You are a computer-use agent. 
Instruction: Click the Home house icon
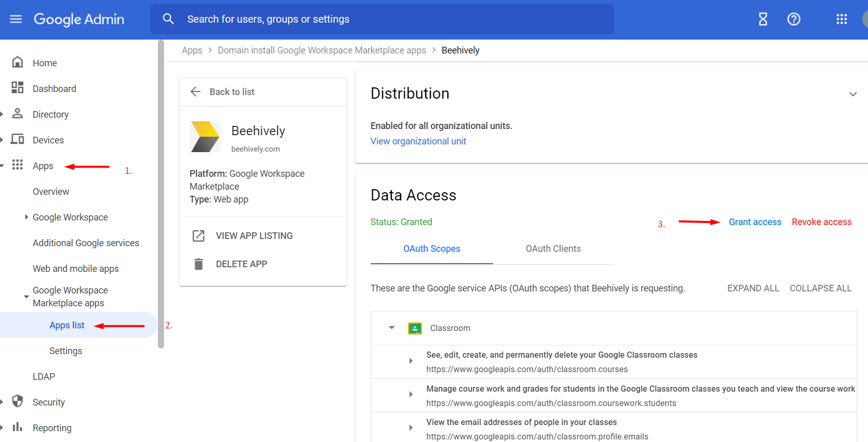point(17,62)
